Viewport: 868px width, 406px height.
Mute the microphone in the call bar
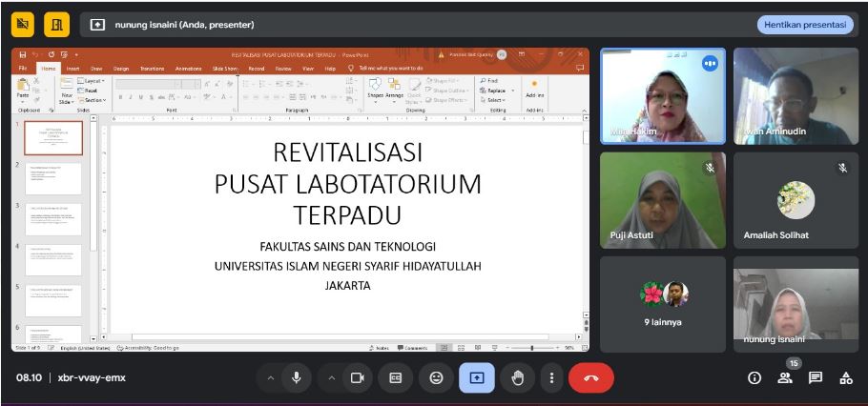click(296, 377)
